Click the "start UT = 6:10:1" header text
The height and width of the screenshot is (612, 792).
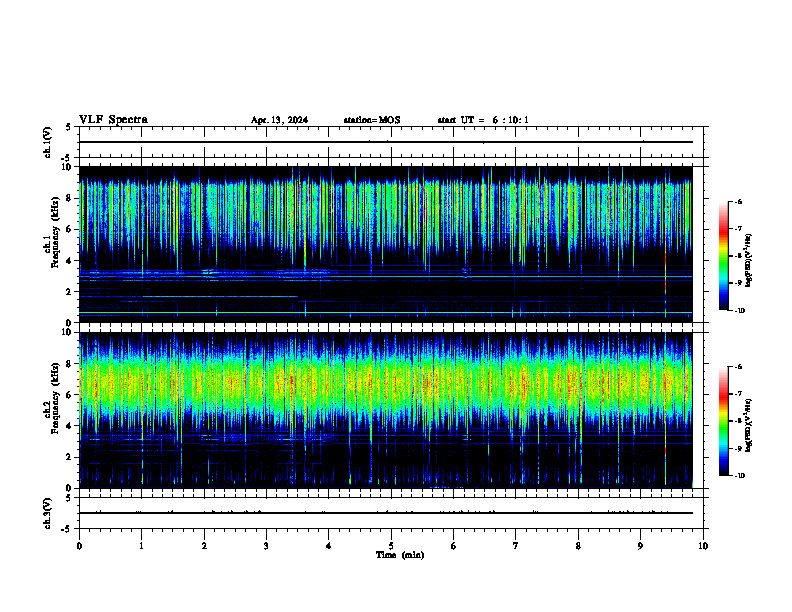(483, 120)
